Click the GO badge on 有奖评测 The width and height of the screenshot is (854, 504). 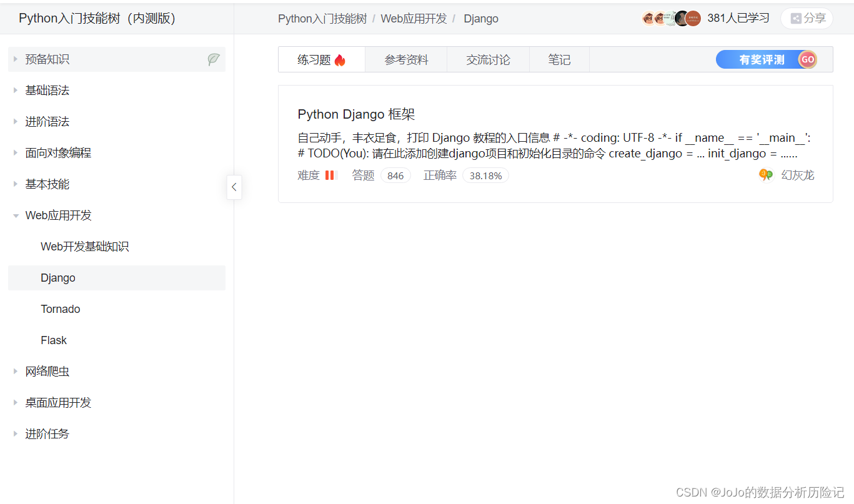pos(808,59)
